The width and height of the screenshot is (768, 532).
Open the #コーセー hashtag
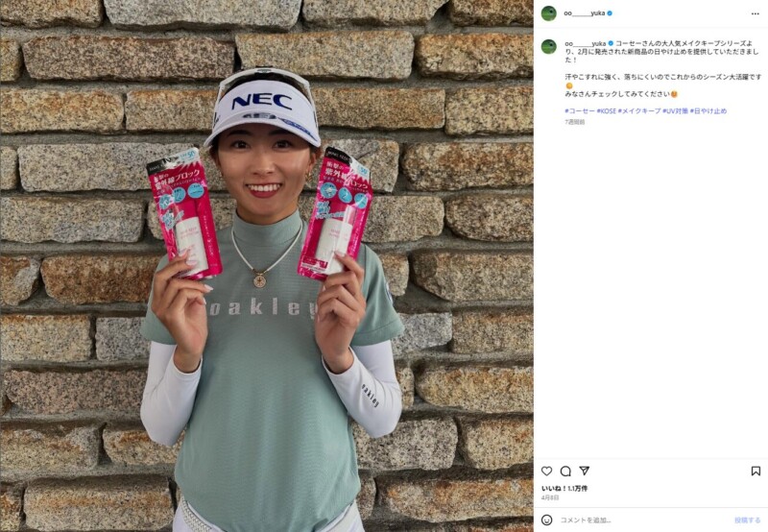[x=580, y=111]
